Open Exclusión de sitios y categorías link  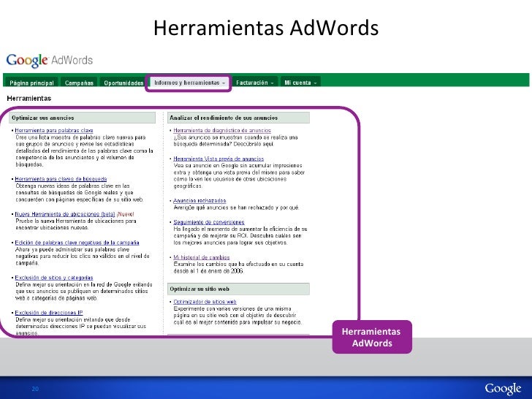click(x=54, y=278)
